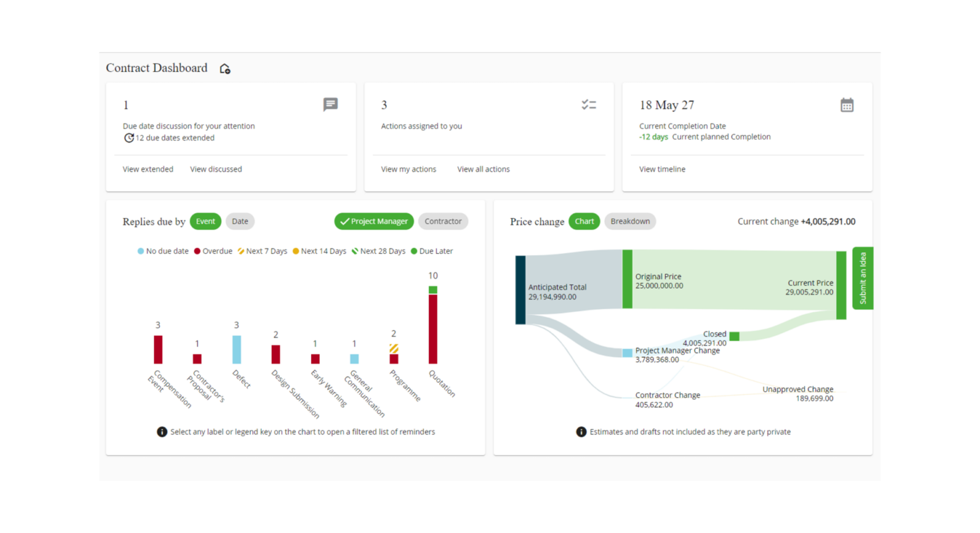Screen dimensions: 980x533
Task: Click the green Due Later segment on Quotation bar
Action: click(433, 290)
